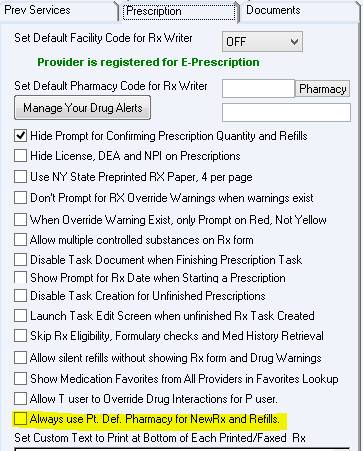Screen dimensions: 363x451
Task: Select the Prescription tab
Action: (179, 11)
